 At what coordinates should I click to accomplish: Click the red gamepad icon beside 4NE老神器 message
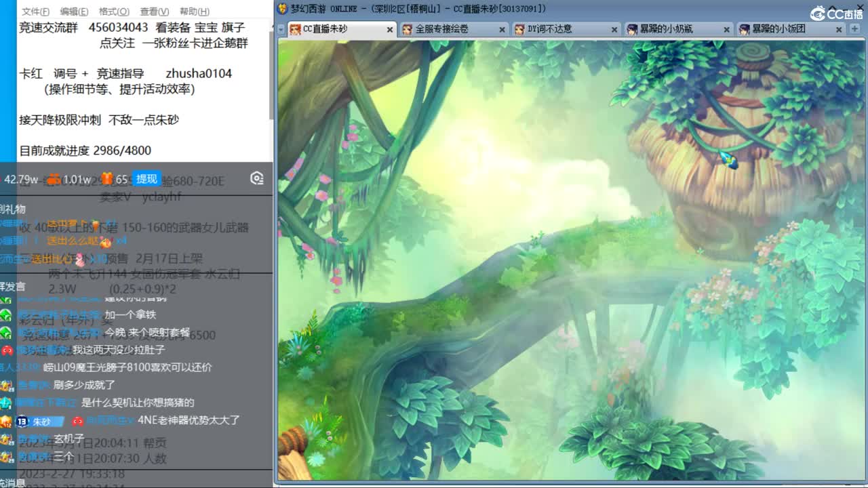click(x=78, y=420)
